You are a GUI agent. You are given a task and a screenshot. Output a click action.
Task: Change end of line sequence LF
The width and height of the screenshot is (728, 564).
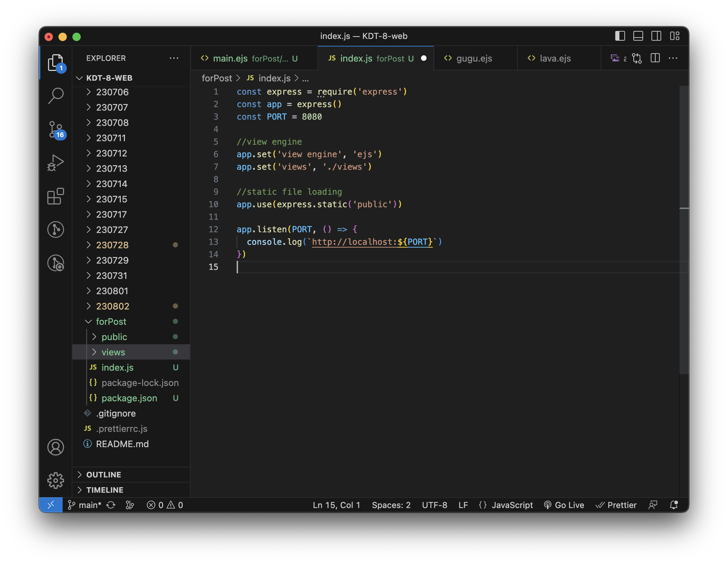[x=463, y=505]
